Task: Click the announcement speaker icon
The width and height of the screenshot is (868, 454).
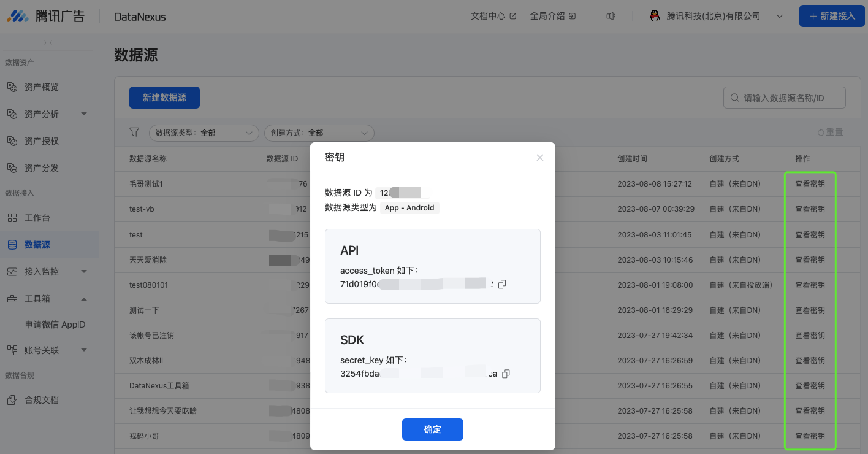Action: [x=611, y=17]
